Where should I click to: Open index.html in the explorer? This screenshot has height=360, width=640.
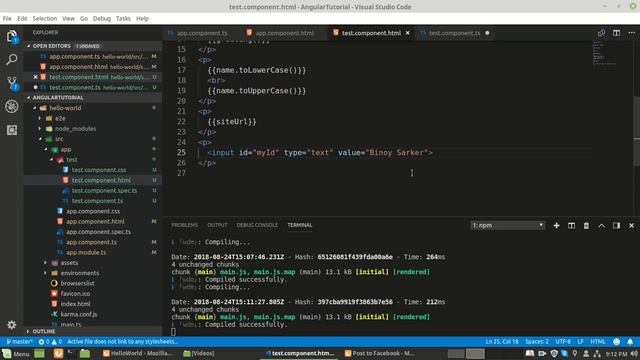coord(76,304)
